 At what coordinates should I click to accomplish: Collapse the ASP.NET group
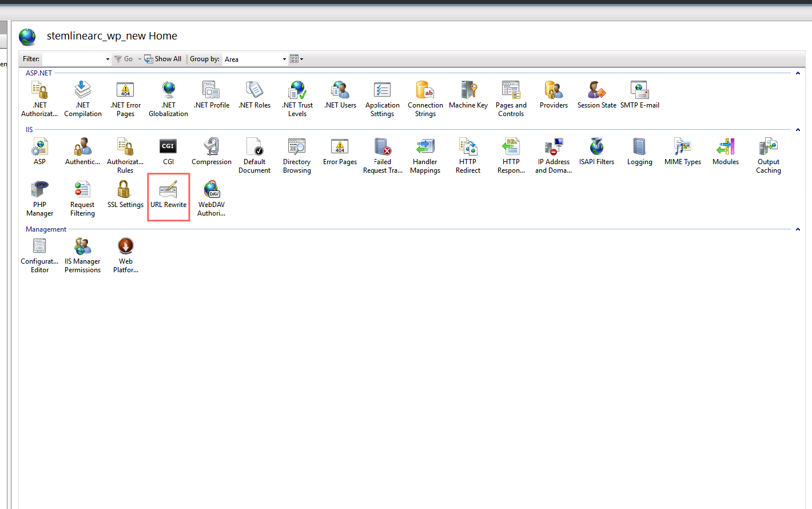tap(798, 73)
